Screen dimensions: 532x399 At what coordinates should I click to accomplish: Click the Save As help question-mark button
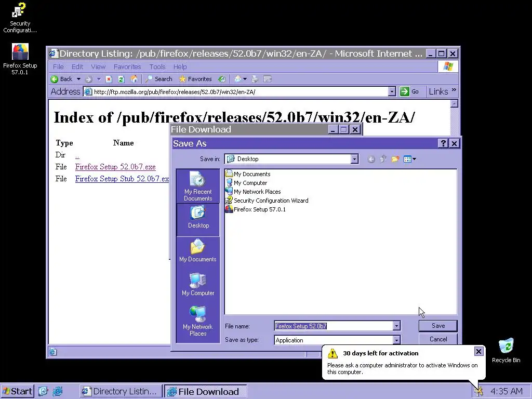click(443, 143)
